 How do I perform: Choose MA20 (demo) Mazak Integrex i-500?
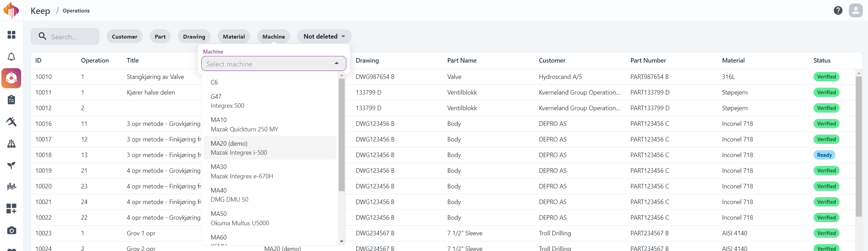tap(270, 148)
